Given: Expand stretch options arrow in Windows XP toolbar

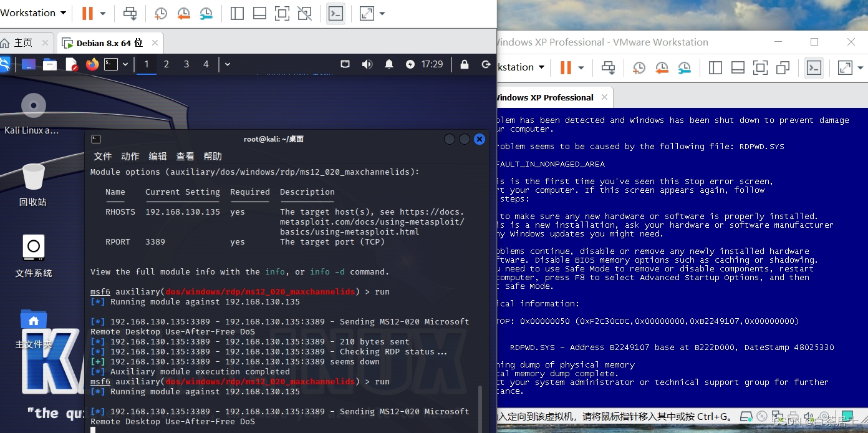Looking at the screenshot, I should tap(861, 67).
